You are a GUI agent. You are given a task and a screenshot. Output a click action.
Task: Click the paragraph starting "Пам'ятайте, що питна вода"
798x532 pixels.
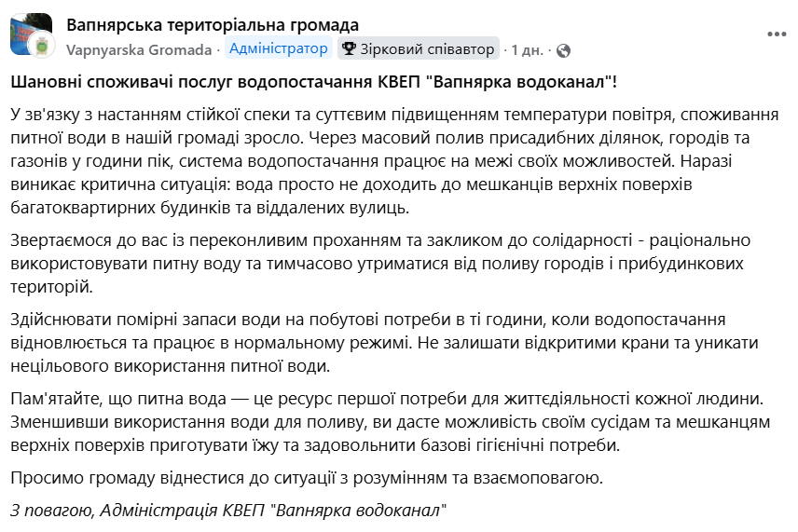pos(390,422)
